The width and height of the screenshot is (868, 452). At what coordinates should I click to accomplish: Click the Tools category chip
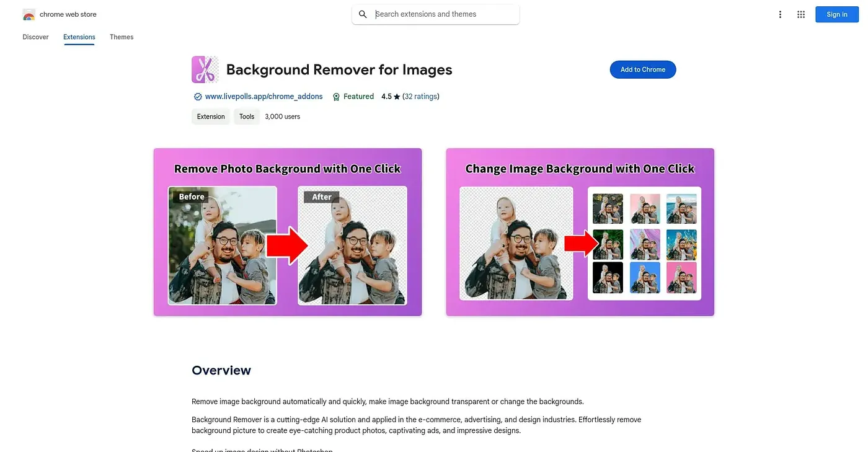tap(247, 117)
